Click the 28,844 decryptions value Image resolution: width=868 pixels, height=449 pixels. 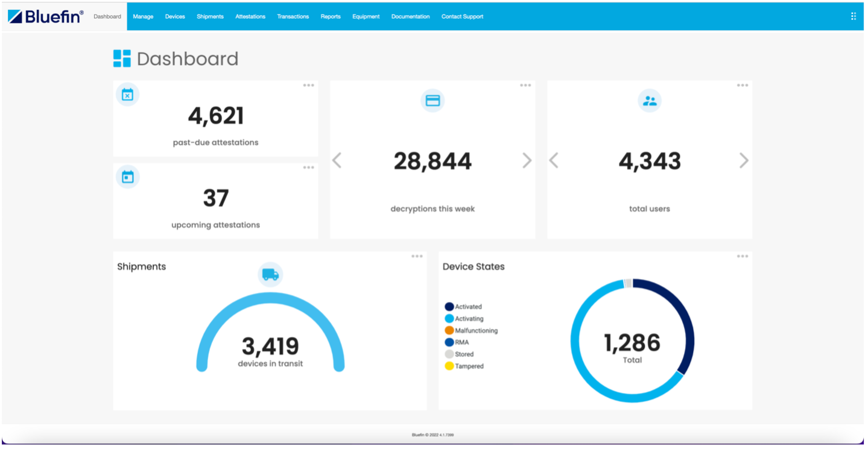432,161
